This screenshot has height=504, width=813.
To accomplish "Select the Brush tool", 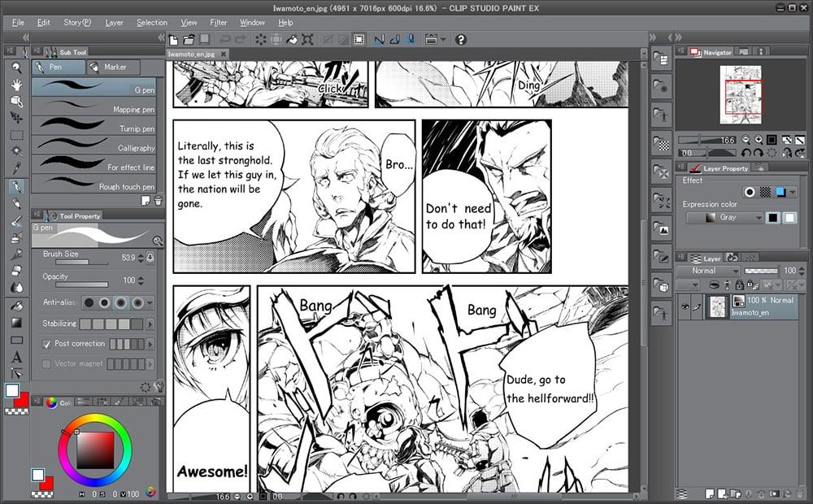I will pos(16,221).
